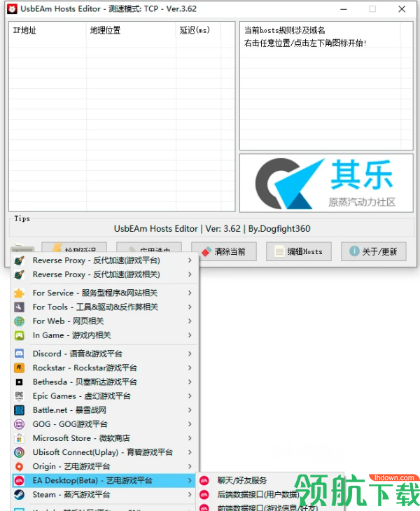Expand Epic Games submenu arrow
The image size is (420, 511).
(x=190, y=396)
